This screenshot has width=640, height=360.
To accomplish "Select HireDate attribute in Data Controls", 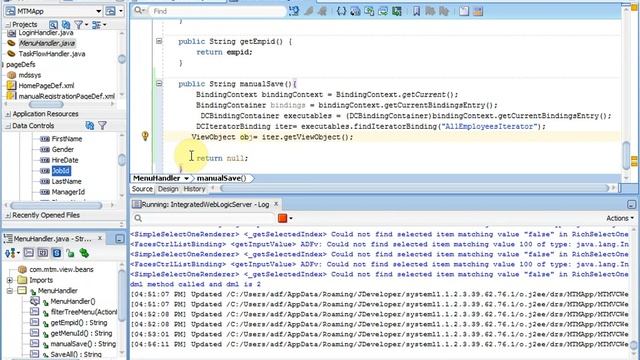I will 64,160.
